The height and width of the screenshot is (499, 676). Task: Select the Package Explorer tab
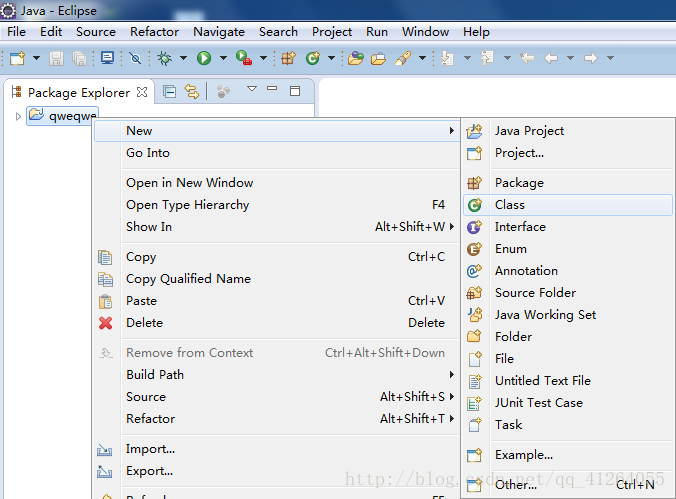pos(79,92)
